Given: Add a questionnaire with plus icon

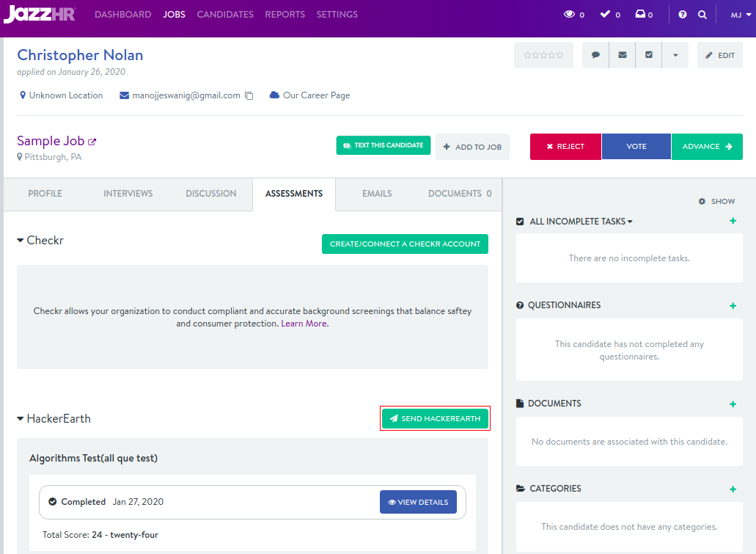Looking at the screenshot, I should (x=733, y=306).
